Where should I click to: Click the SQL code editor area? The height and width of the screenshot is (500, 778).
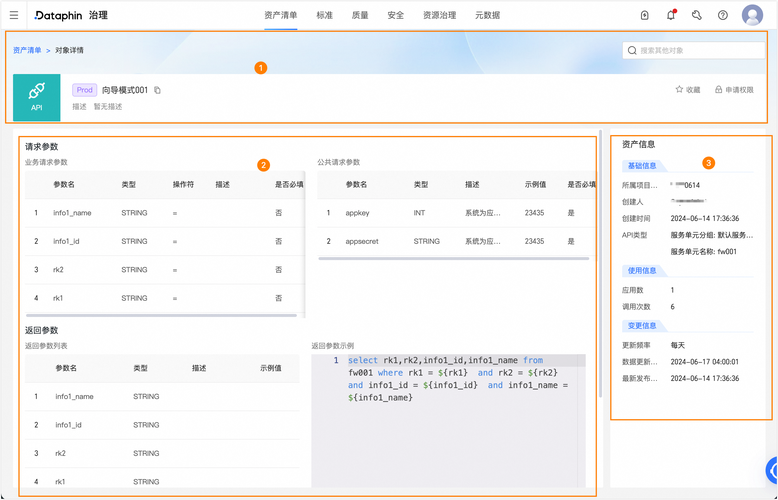click(x=449, y=420)
